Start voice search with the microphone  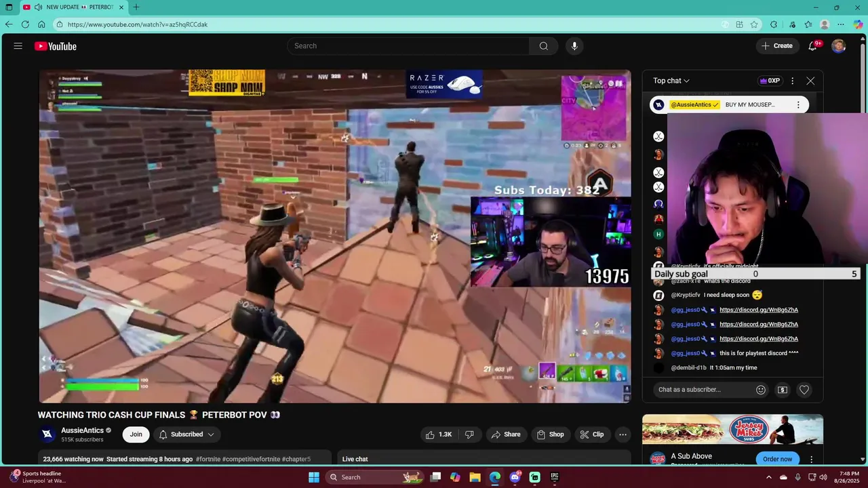coord(574,46)
